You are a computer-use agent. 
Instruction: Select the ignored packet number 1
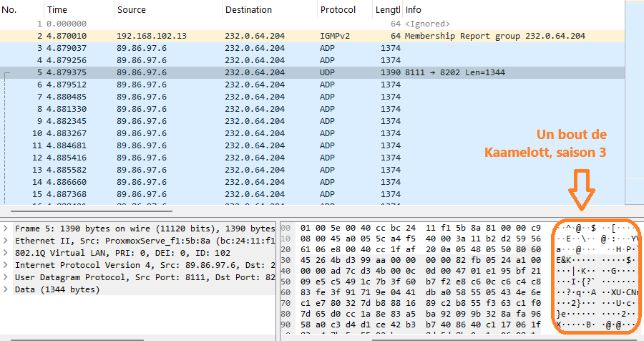(215, 24)
